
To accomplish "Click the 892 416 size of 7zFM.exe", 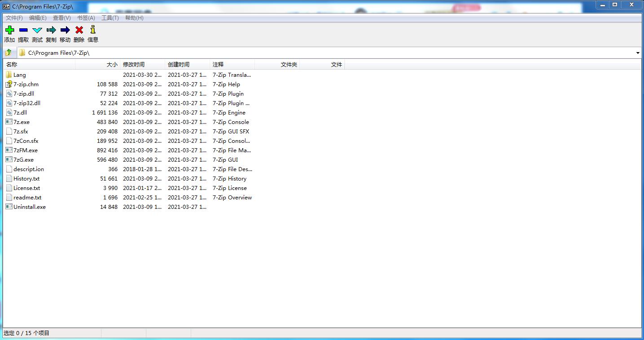I will tap(107, 150).
